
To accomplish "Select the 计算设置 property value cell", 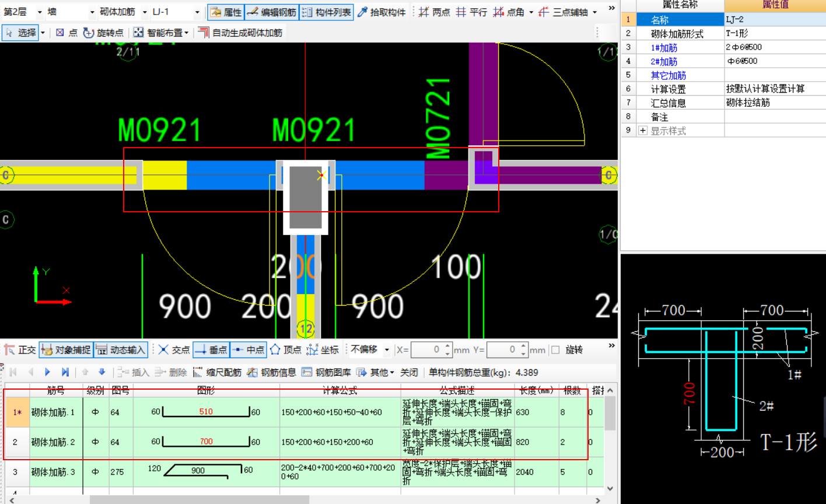I will 775,89.
